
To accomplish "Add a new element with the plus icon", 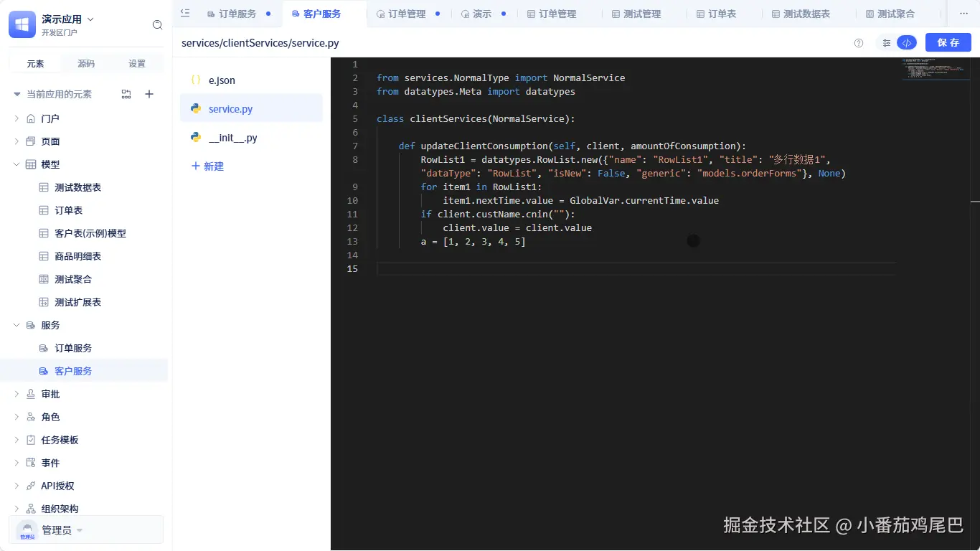I will [x=149, y=94].
